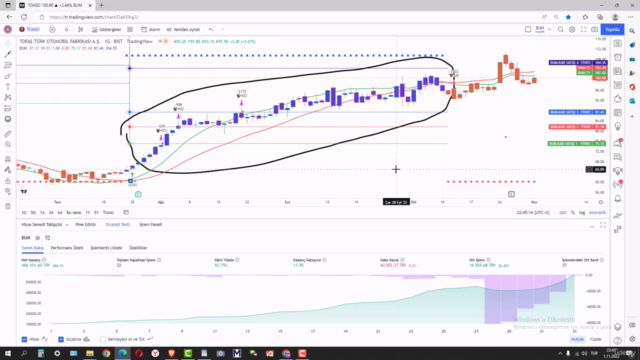Select the ruler measure tool

(x=8, y=133)
